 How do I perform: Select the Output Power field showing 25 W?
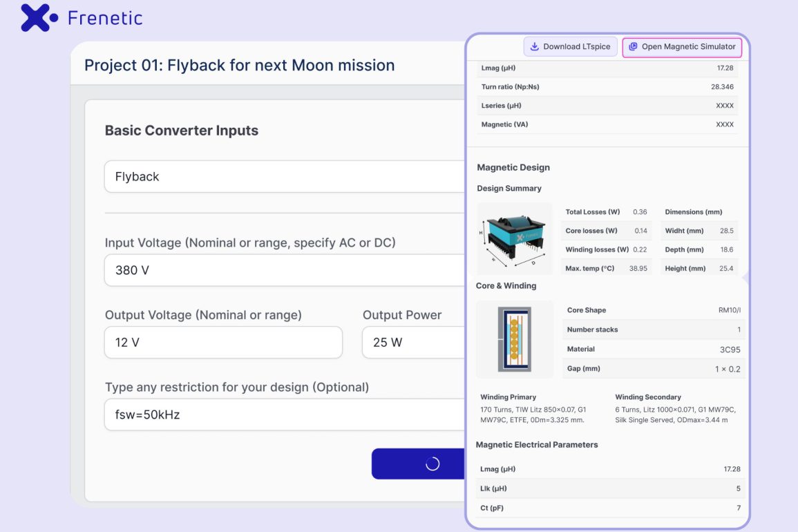pos(412,343)
